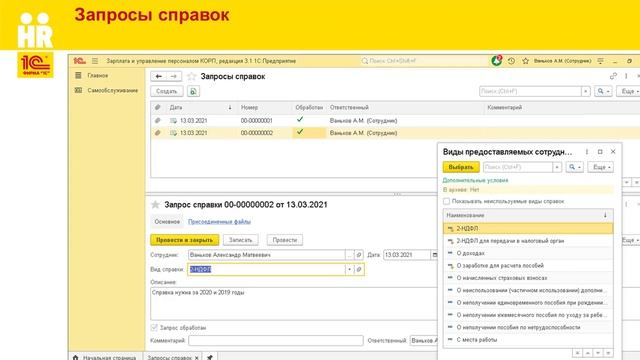Image resolution: width=640 pixels, height=360 pixels.
Task: Enable Показывать неиспользуемые виды справок
Action: pyautogui.click(x=447, y=201)
